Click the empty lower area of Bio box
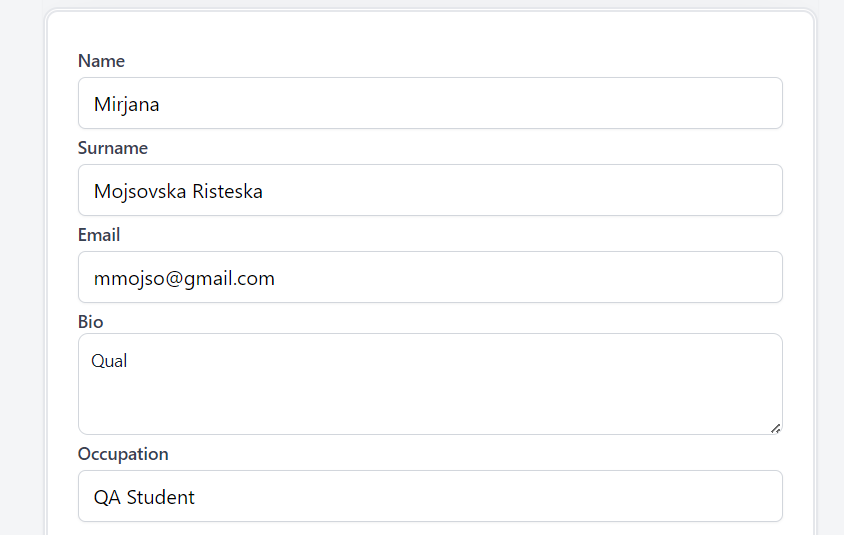844x535 pixels. [430, 408]
